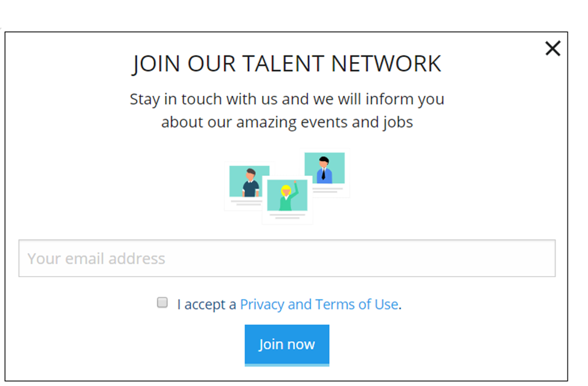Select the blonde woman avatar illustration
This screenshot has height=386, width=588.
(x=287, y=197)
